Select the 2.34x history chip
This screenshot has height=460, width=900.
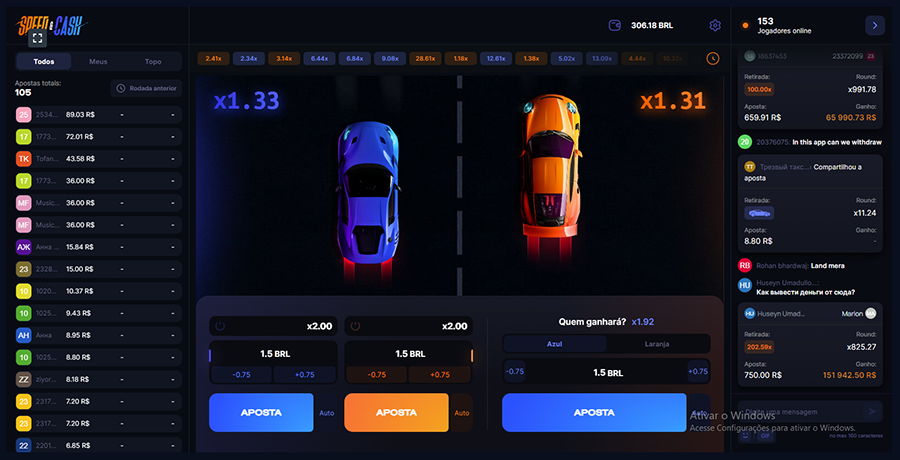click(x=249, y=58)
